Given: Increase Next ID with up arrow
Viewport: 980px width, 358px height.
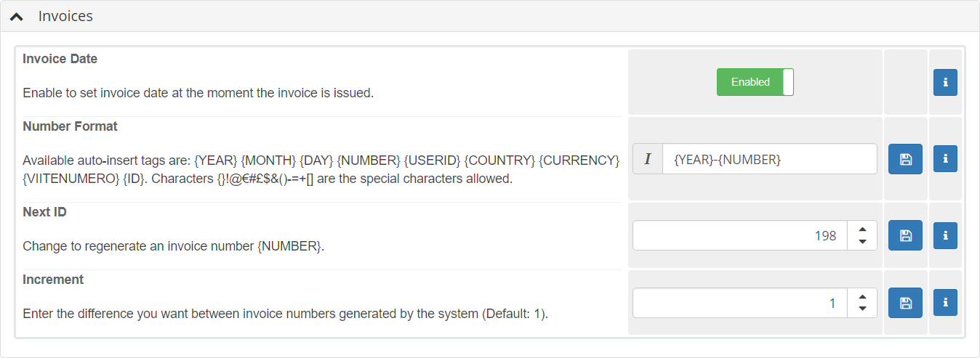Looking at the screenshot, I should point(862,229).
